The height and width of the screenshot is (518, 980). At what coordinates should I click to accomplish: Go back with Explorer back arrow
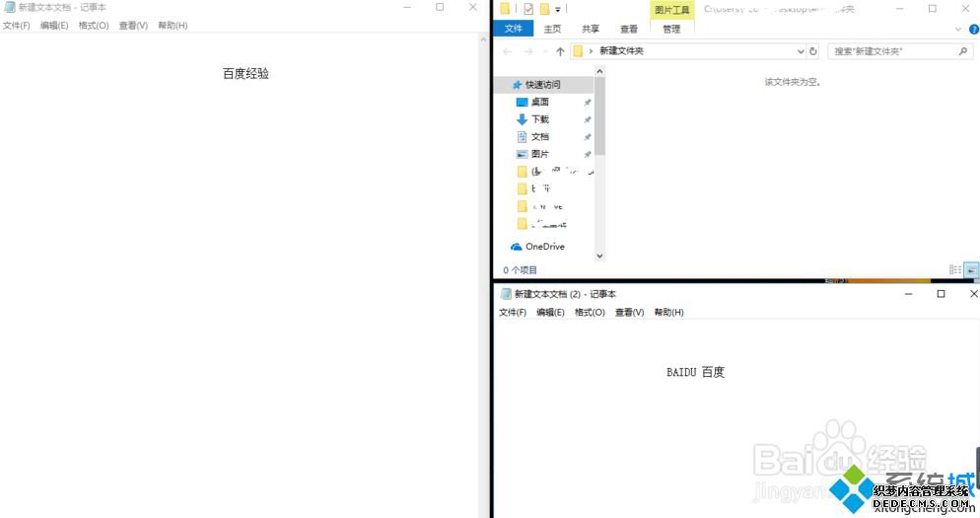pyautogui.click(x=507, y=51)
